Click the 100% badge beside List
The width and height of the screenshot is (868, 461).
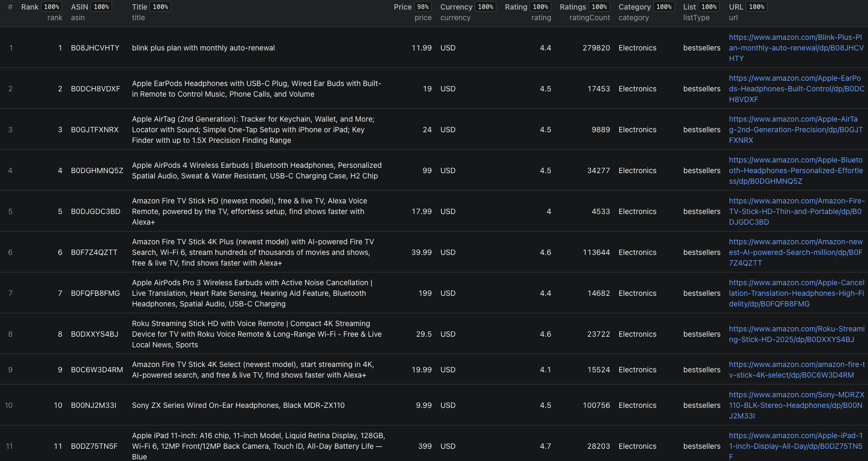tap(709, 7)
